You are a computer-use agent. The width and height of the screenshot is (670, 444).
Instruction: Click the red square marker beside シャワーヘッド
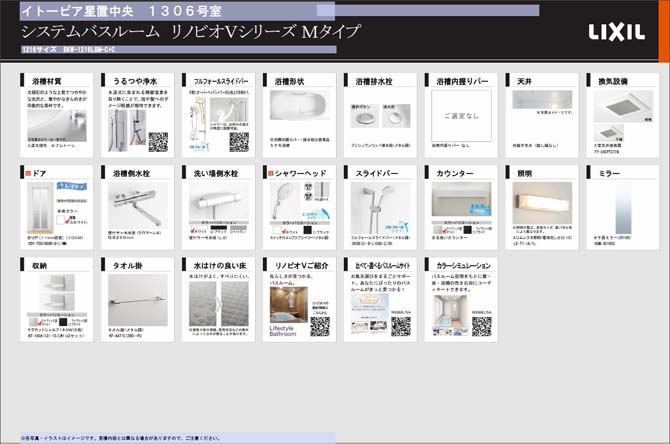pyautogui.click(x=271, y=173)
